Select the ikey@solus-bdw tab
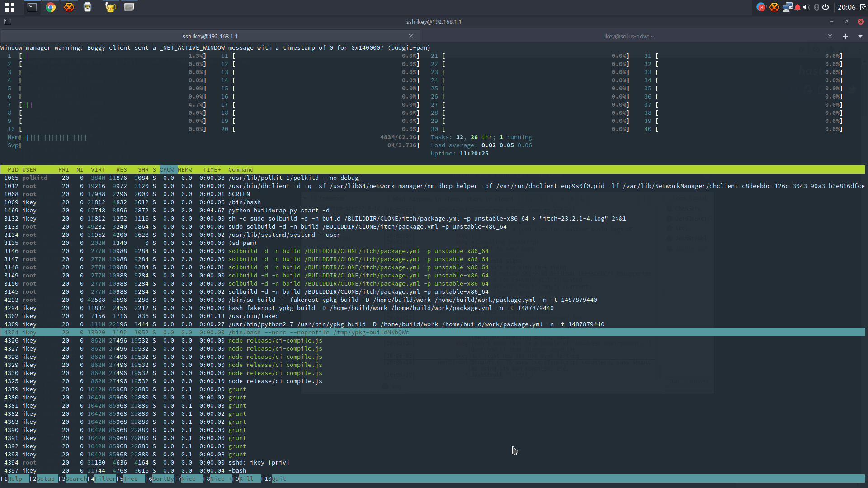The width and height of the screenshot is (868, 488). [629, 36]
